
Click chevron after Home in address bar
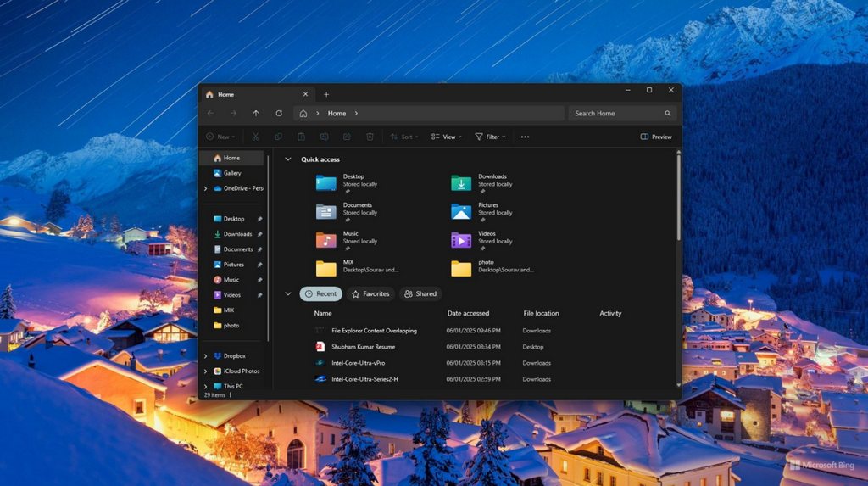pos(356,114)
